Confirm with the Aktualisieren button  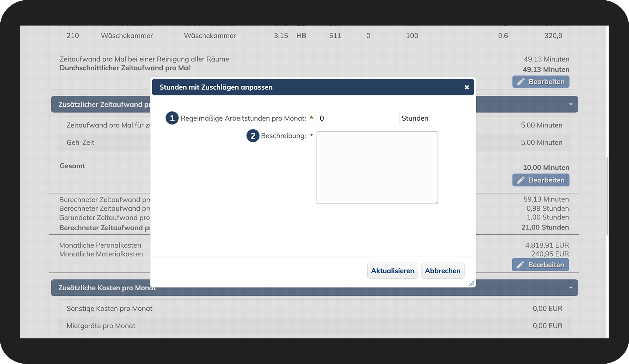[393, 271]
